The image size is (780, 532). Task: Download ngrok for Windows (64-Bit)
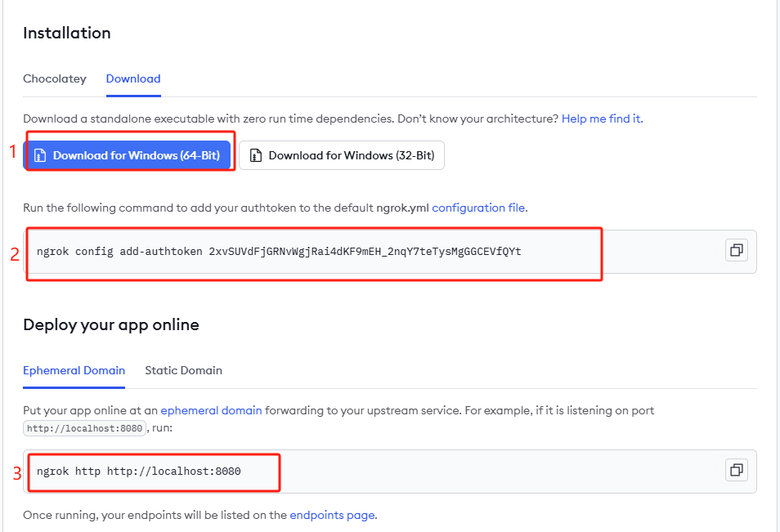point(127,155)
